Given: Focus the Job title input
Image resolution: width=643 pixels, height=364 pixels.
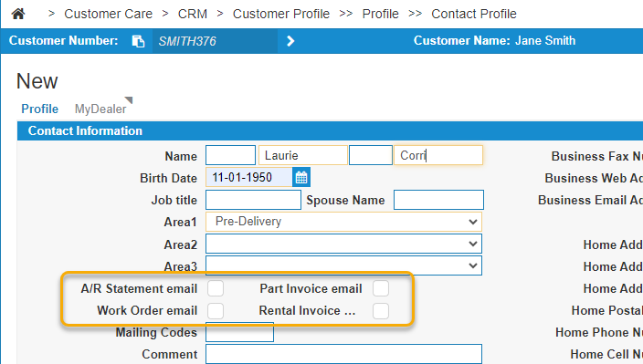Looking at the screenshot, I should 253,200.
